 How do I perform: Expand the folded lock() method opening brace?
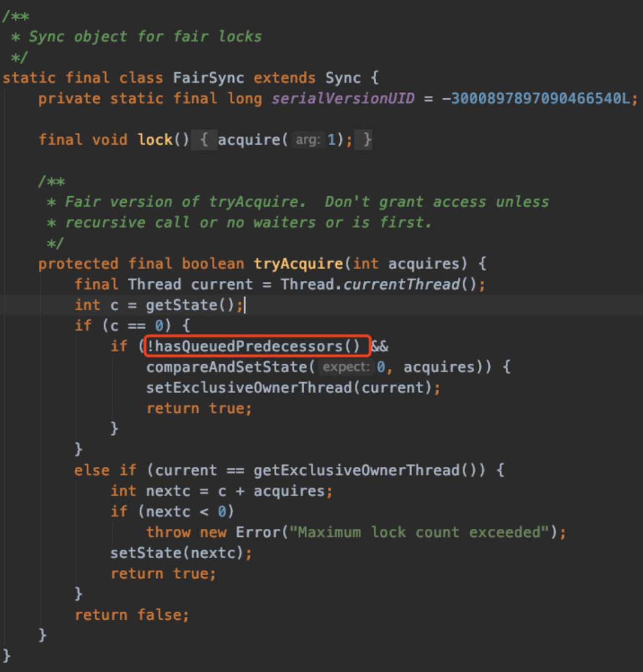(x=204, y=140)
